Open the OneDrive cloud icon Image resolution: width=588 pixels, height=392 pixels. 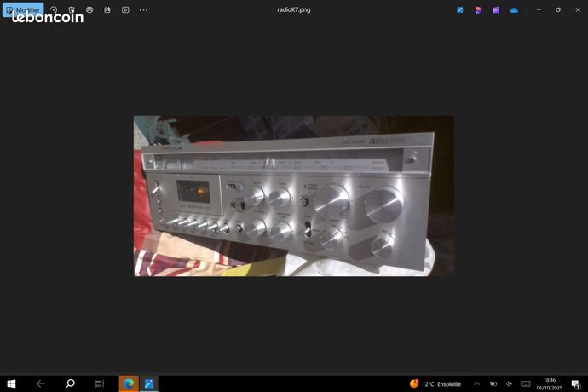(x=514, y=10)
